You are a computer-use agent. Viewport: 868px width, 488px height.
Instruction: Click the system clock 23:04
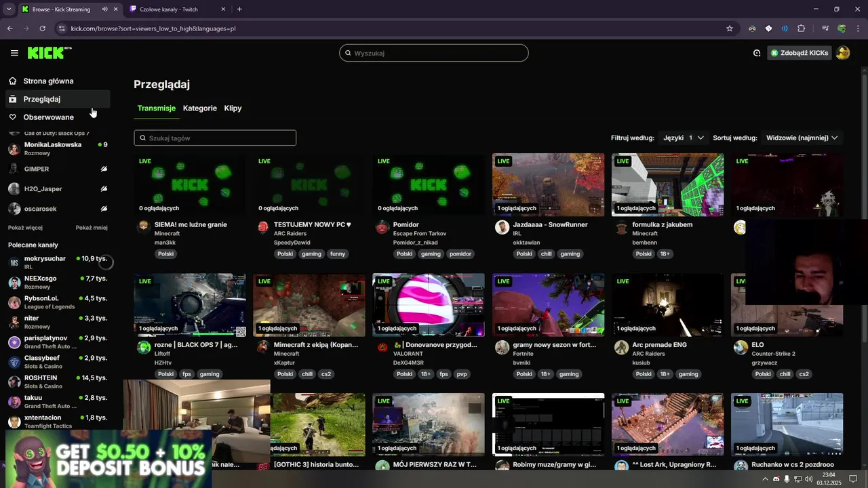point(829,475)
